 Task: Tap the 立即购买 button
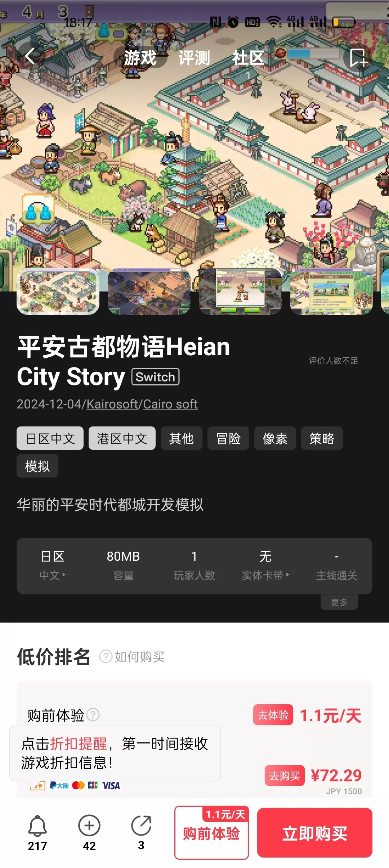point(315,833)
